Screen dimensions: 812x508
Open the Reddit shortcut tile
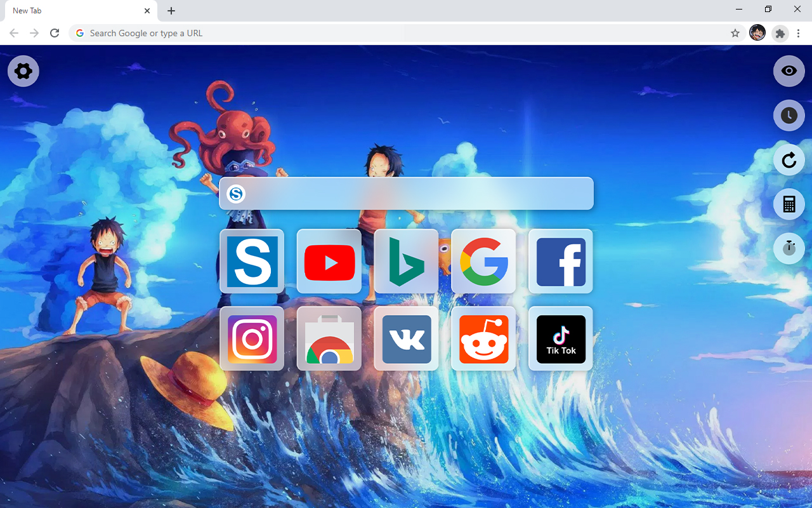tap(483, 339)
